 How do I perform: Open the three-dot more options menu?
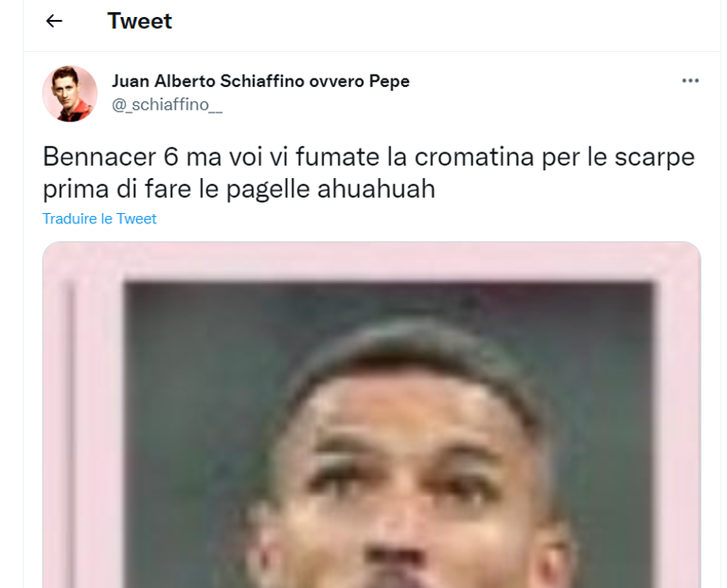[690, 80]
